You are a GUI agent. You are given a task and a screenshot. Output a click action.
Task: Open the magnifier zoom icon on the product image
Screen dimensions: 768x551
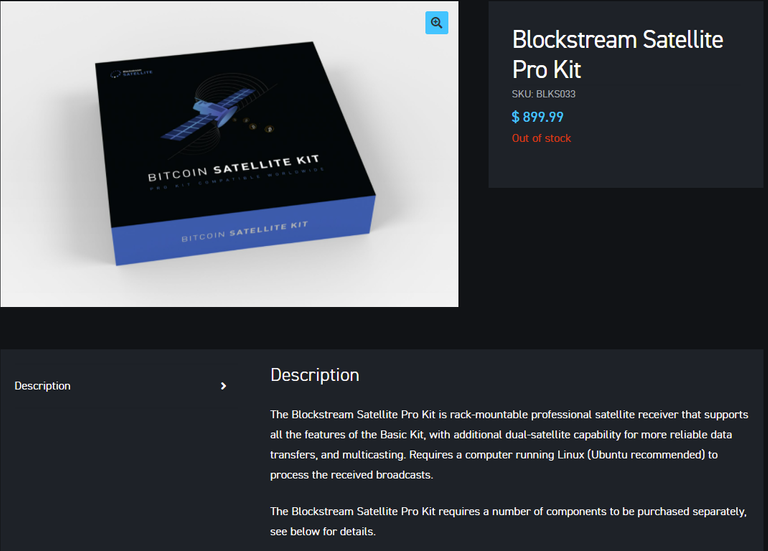pos(436,23)
